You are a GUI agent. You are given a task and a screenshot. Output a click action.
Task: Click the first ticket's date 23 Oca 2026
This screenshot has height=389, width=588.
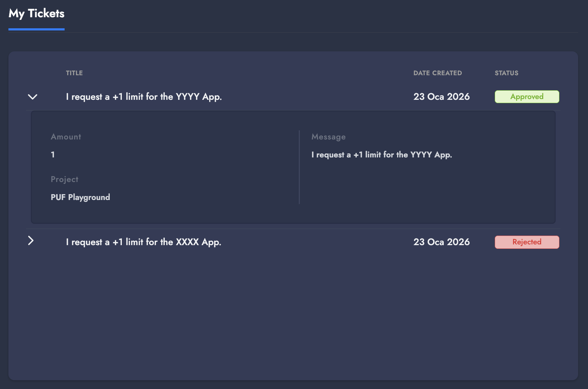pyautogui.click(x=442, y=97)
